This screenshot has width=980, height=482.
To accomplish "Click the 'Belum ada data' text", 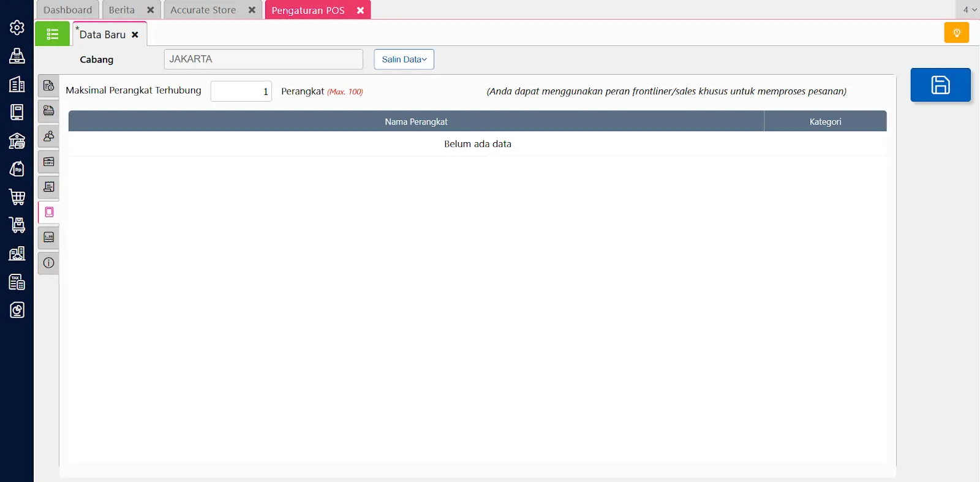I will click(478, 144).
